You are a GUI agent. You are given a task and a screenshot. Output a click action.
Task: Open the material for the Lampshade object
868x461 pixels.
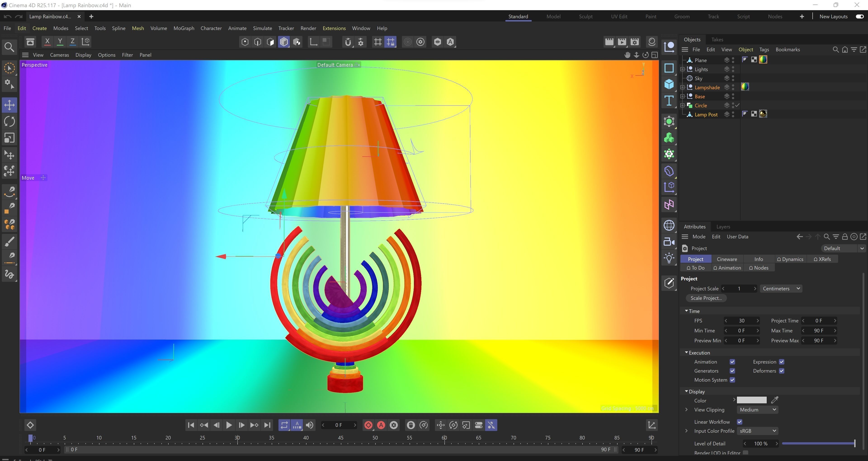tap(745, 87)
